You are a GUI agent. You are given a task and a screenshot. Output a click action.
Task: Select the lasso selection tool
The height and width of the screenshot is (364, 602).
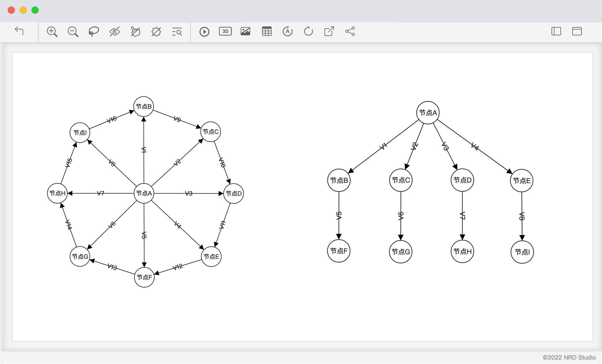[94, 31]
